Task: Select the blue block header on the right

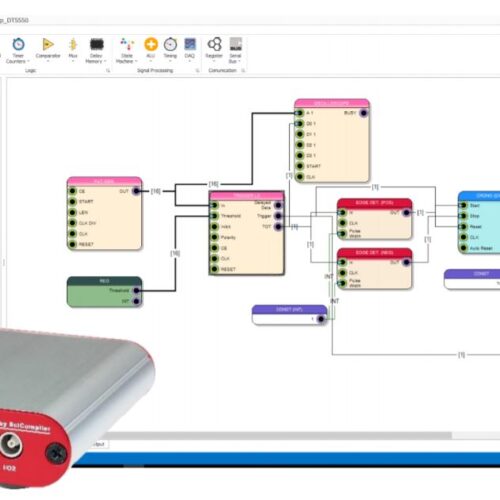Action: 479,196
